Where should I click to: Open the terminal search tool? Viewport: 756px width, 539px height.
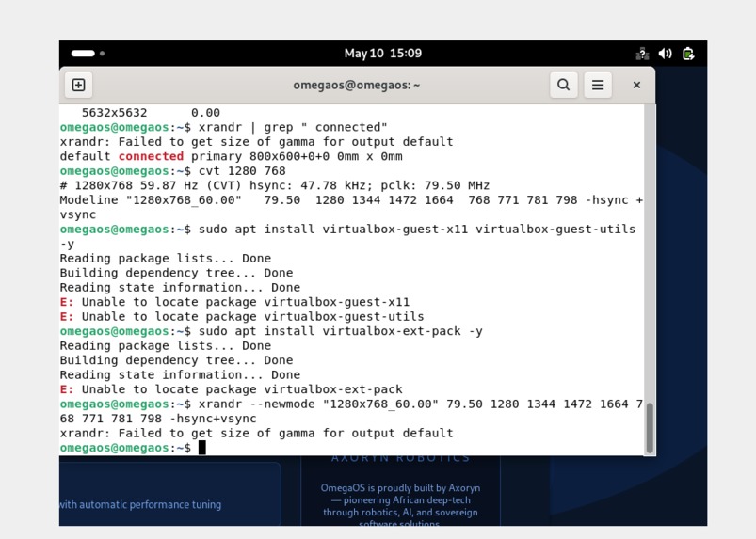pos(564,86)
